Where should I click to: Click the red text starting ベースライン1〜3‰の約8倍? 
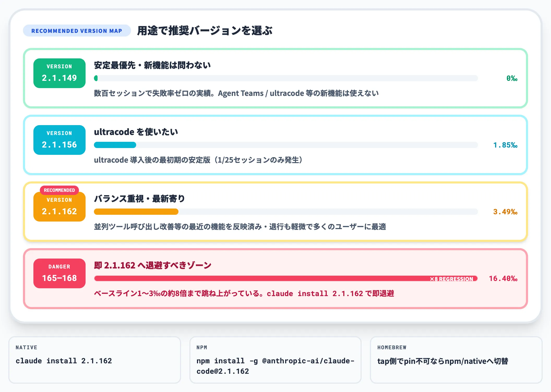tap(244, 293)
